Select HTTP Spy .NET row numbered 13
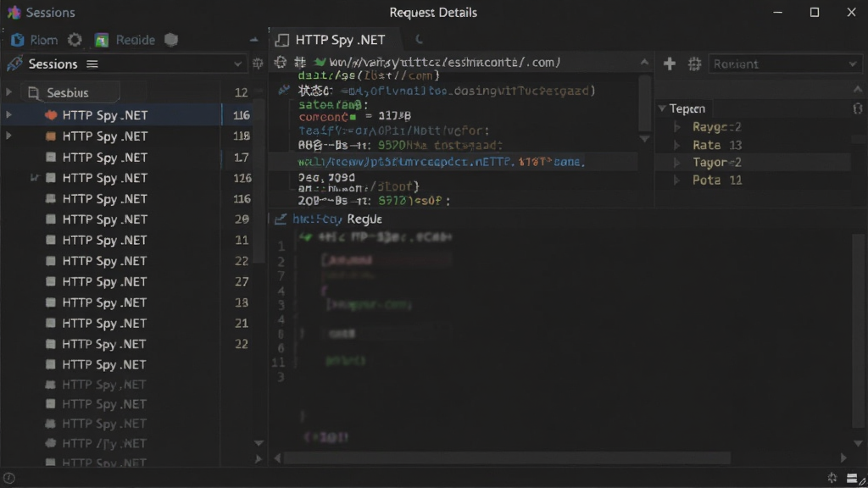 click(x=127, y=302)
